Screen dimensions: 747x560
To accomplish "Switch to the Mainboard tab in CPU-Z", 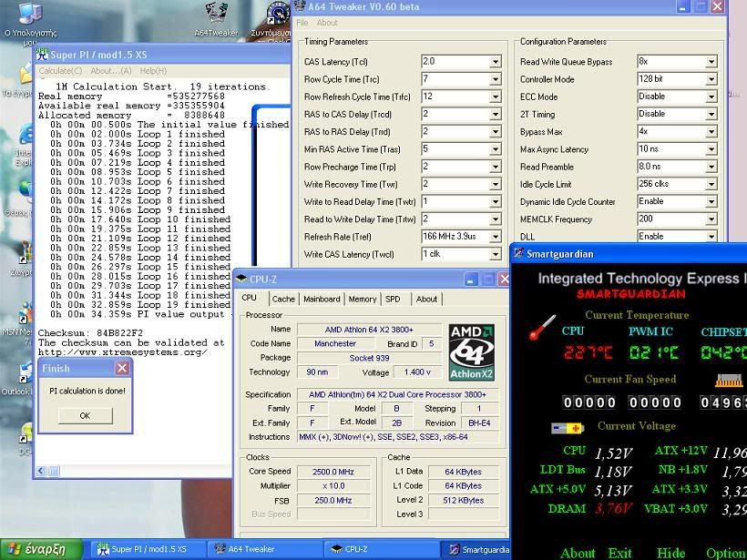I will pyautogui.click(x=322, y=299).
